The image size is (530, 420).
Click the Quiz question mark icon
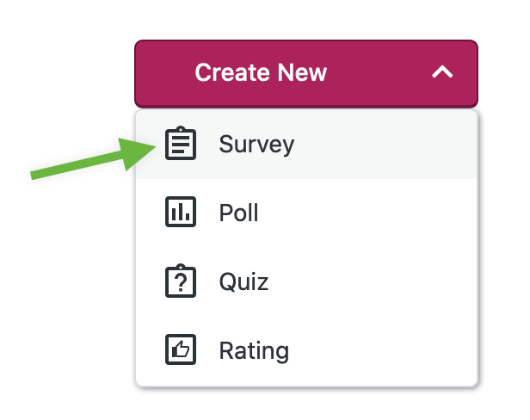[181, 281]
